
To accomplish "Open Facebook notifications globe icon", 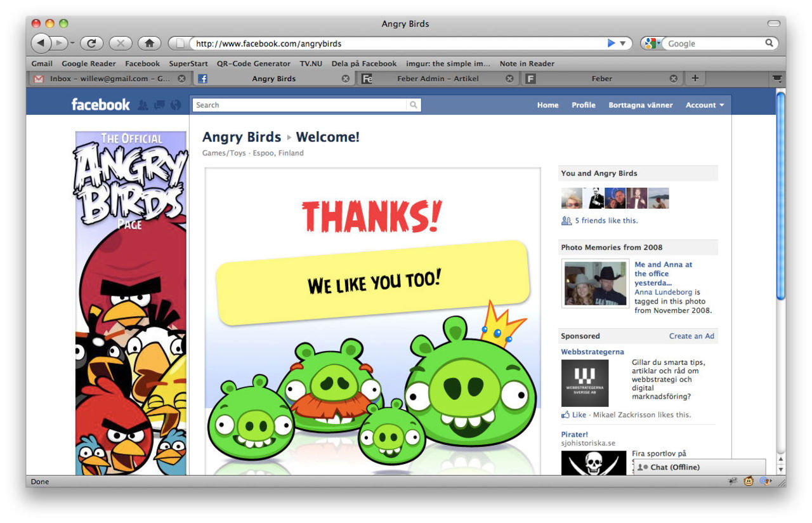I will (175, 105).
